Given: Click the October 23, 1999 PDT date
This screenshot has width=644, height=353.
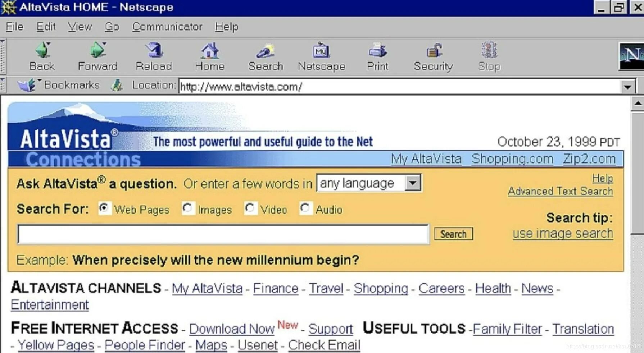Looking at the screenshot, I should (558, 142).
